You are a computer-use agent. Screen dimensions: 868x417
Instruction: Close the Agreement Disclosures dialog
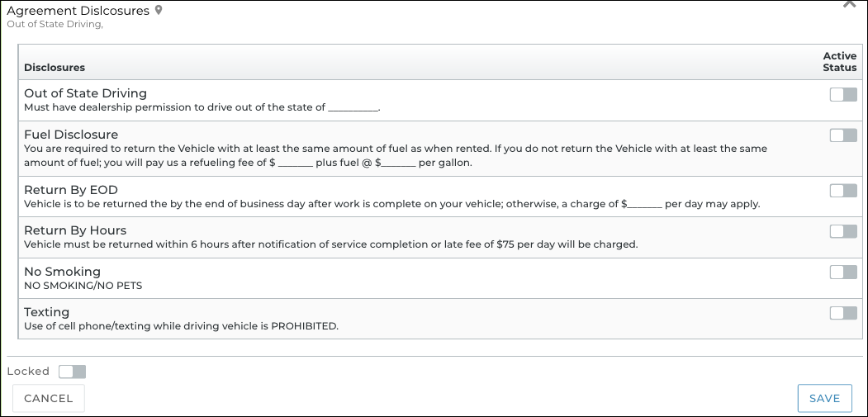[848, 4]
